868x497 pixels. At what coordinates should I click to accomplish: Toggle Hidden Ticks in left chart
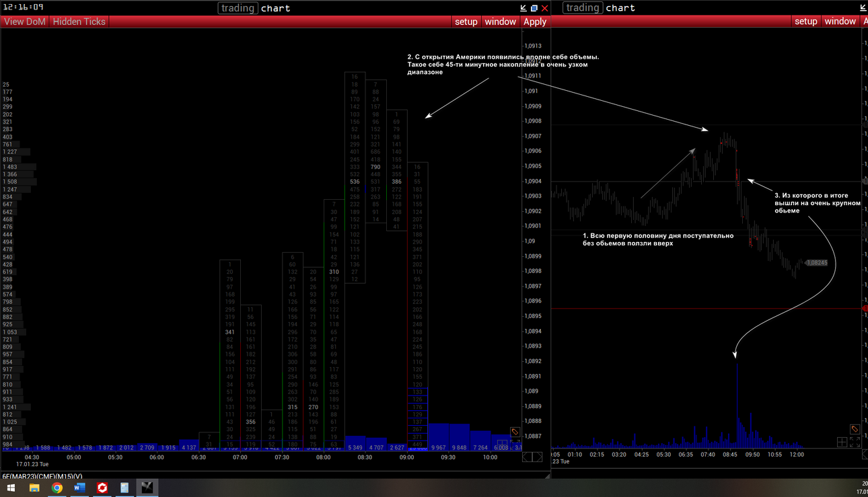tap(79, 22)
